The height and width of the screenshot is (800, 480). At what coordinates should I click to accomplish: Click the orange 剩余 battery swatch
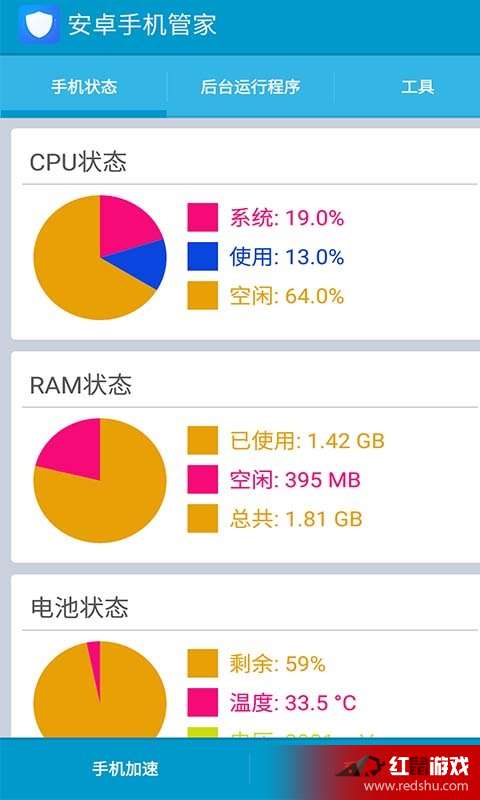click(x=203, y=663)
